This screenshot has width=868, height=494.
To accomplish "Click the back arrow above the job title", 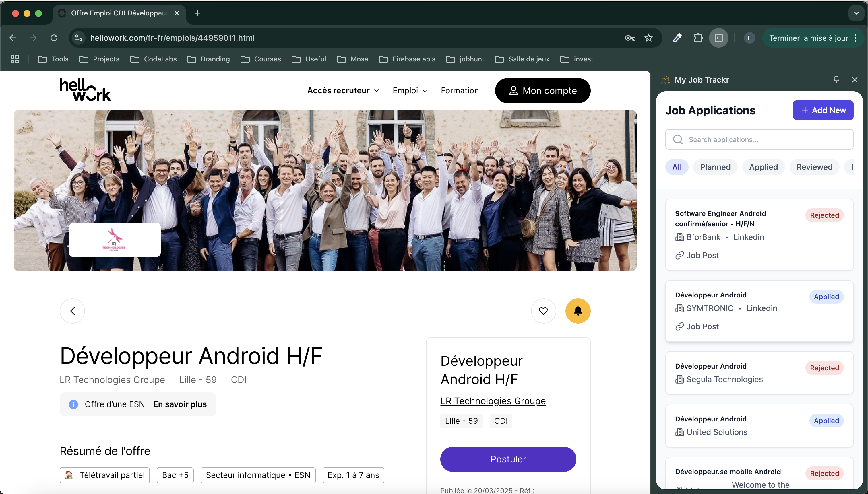I will pos(72,310).
